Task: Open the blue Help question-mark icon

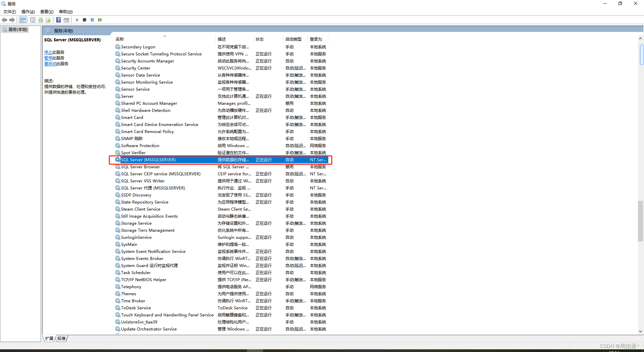Action: [58, 20]
